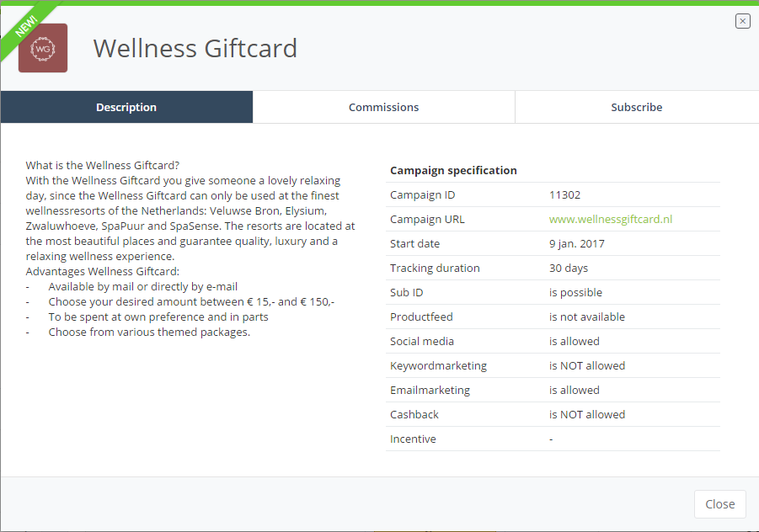Click the Sub ID row label

(407, 293)
